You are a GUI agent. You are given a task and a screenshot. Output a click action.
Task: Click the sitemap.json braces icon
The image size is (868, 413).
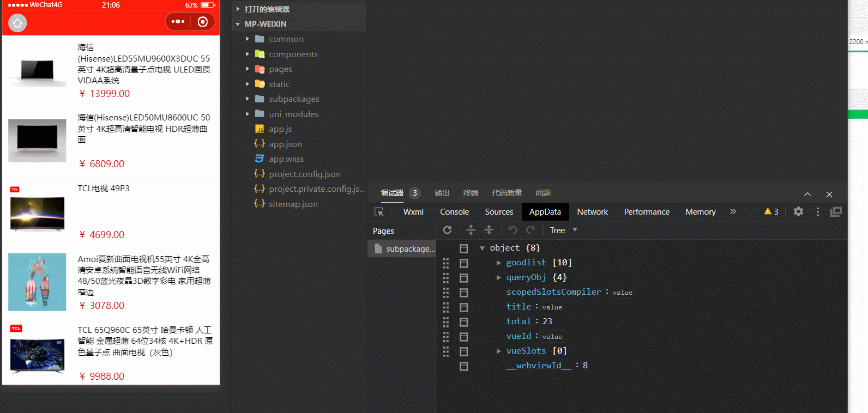click(x=260, y=204)
